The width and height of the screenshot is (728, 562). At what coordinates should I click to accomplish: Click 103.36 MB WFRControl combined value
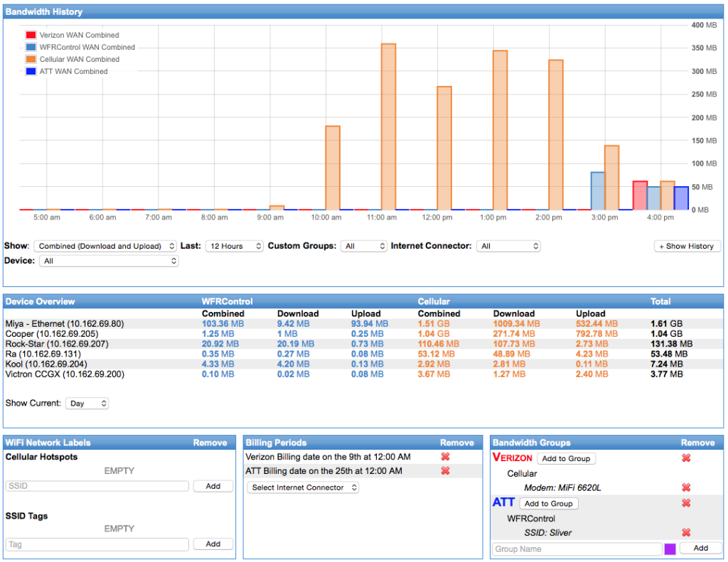pos(223,324)
